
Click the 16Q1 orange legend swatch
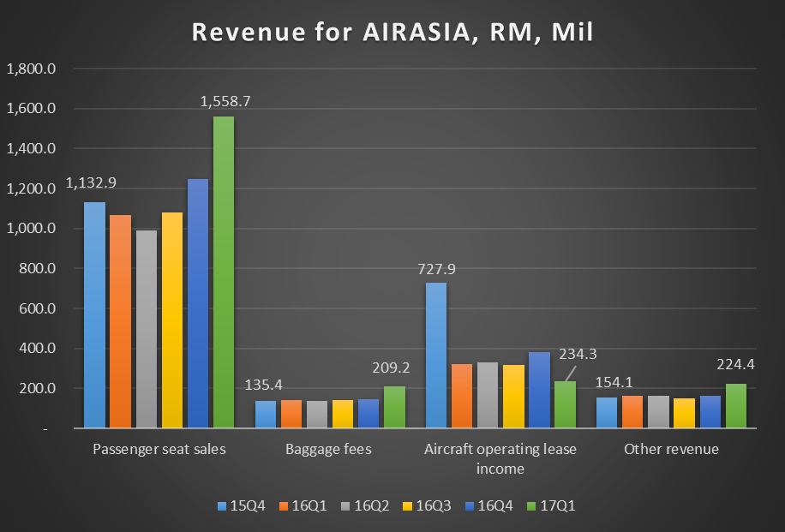[284, 506]
